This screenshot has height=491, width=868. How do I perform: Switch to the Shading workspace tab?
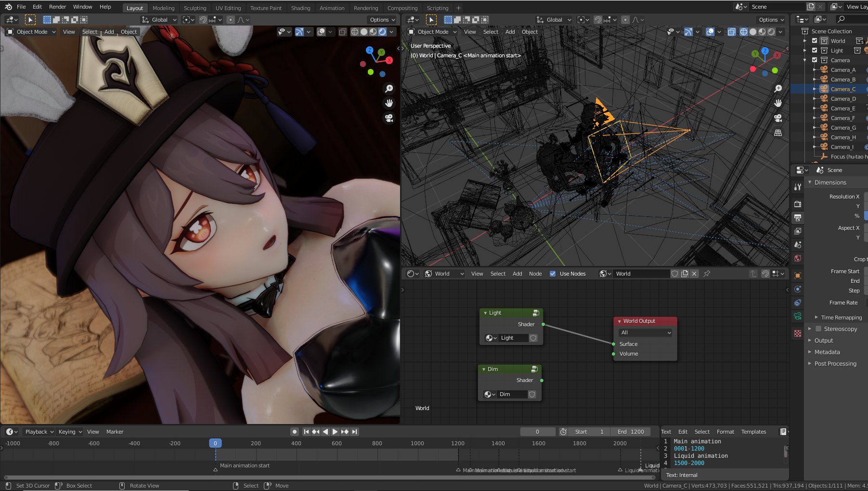click(300, 8)
